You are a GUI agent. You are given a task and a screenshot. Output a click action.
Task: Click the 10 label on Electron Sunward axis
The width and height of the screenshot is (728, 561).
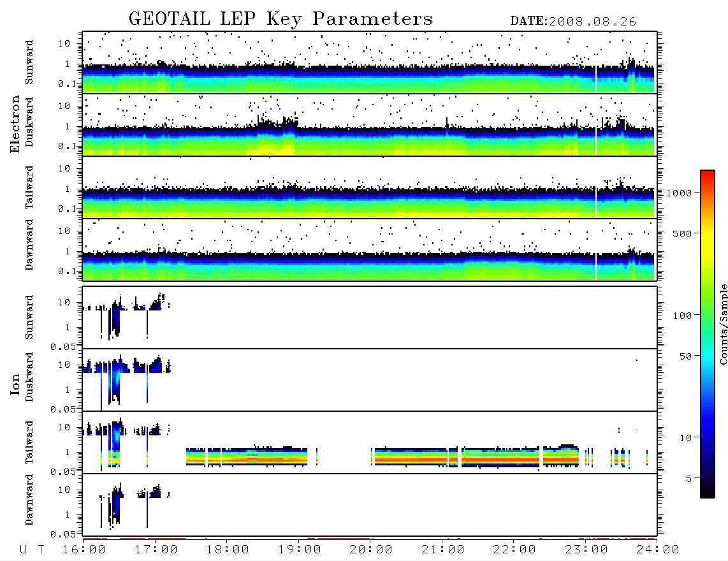[x=64, y=43]
